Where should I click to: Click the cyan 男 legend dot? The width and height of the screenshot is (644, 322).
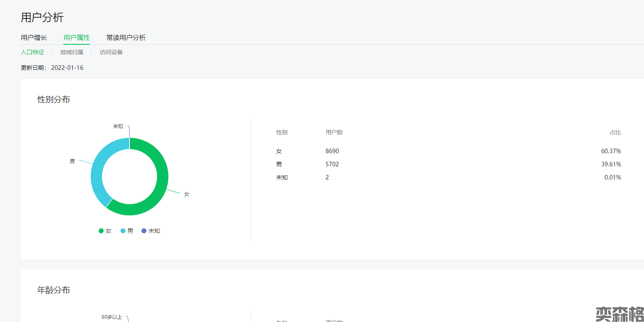(x=123, y=231)
